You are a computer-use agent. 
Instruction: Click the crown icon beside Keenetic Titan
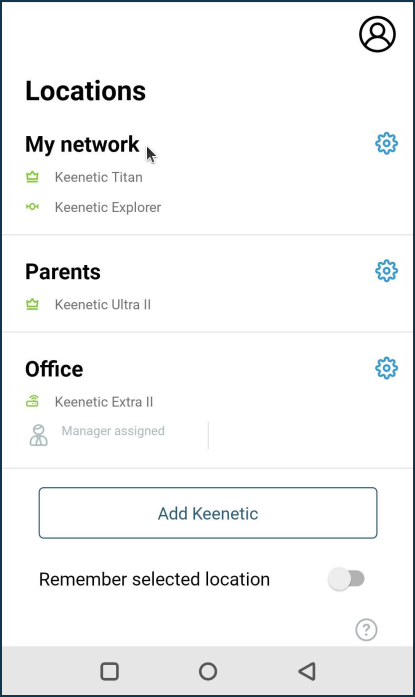click(x=32, y=177)
